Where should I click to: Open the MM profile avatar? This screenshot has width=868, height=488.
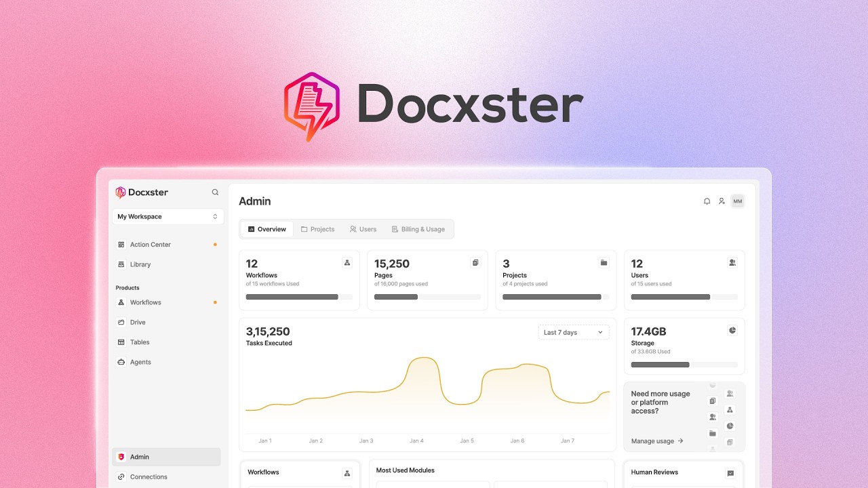click(x=738, y=201)
